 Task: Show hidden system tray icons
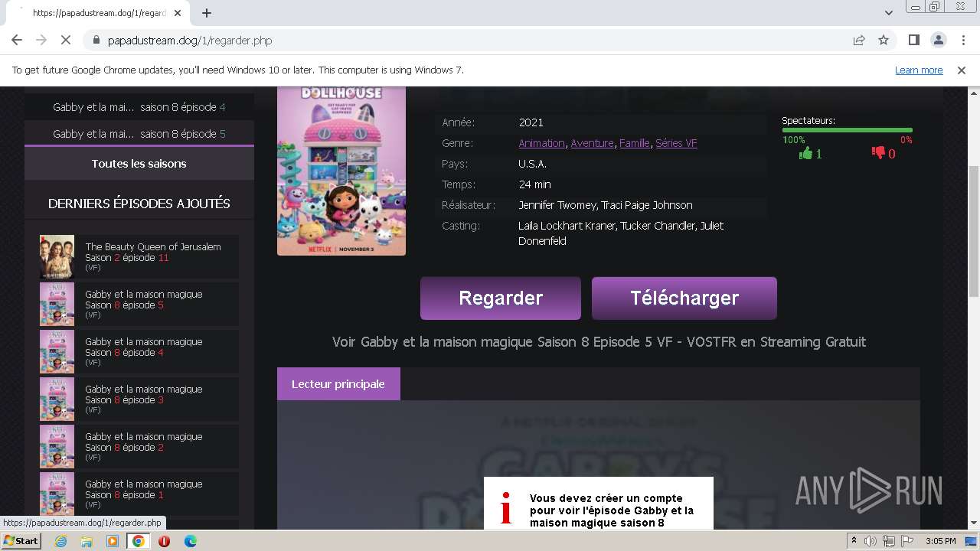pyautogui.click(x=854, y=541)
